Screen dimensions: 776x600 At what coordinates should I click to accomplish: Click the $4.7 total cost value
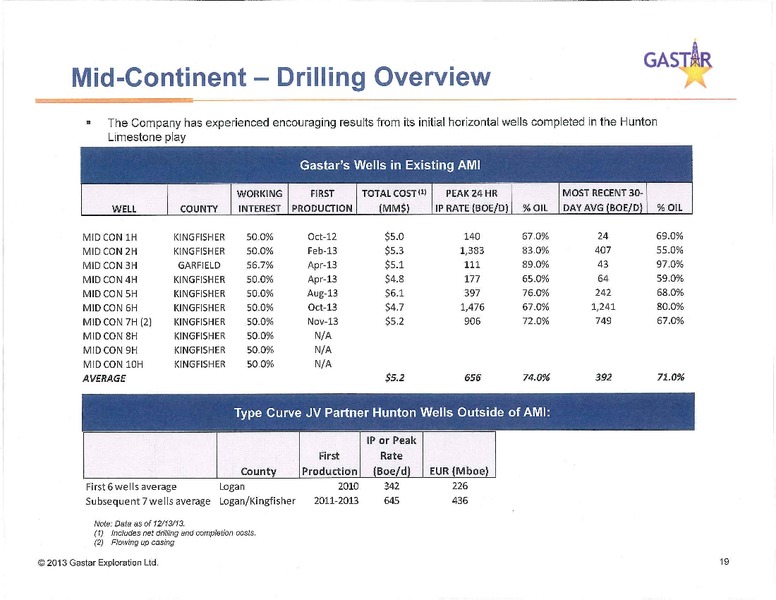coord(394,307)
